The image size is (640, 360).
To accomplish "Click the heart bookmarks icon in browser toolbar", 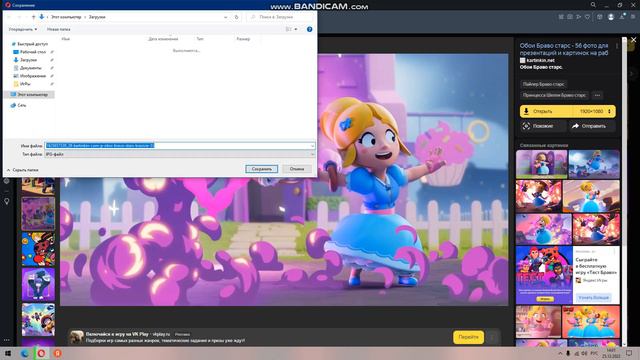I will 587,17.
